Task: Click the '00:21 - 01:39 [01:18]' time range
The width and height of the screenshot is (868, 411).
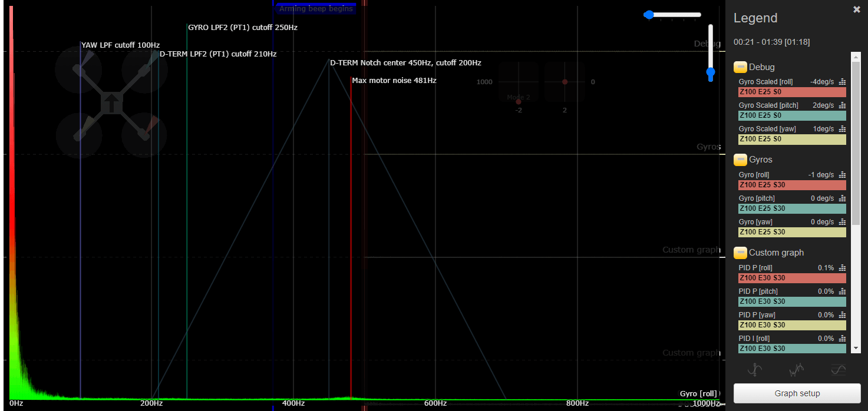Action: click(x=771, y=42)
